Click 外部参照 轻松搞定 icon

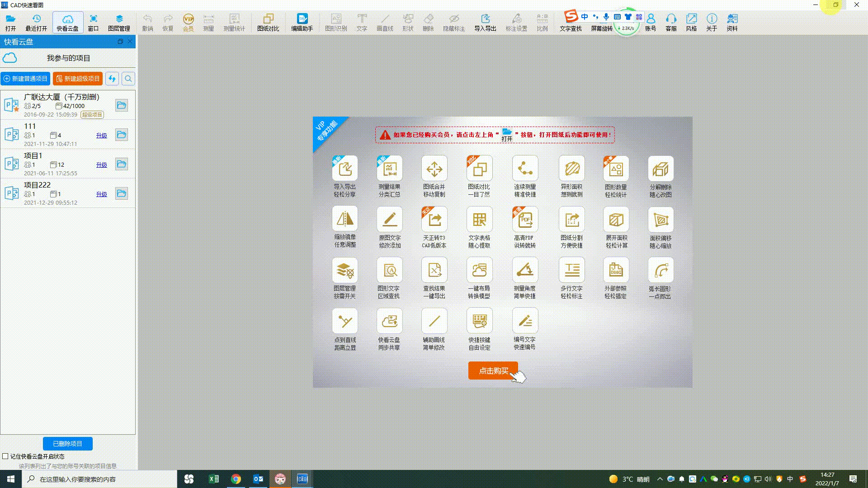pyautogui.click(x=616, y=270)
